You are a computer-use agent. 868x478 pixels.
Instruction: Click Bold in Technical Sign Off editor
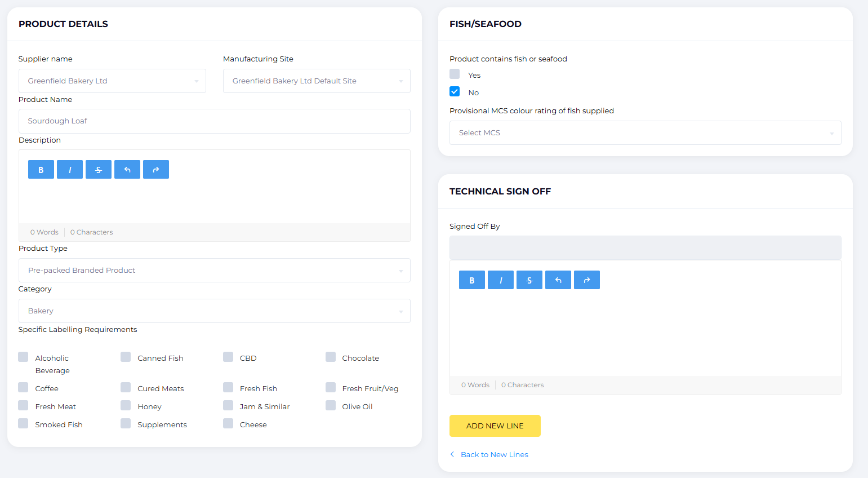pyautogui.click(x=472, y=280)
